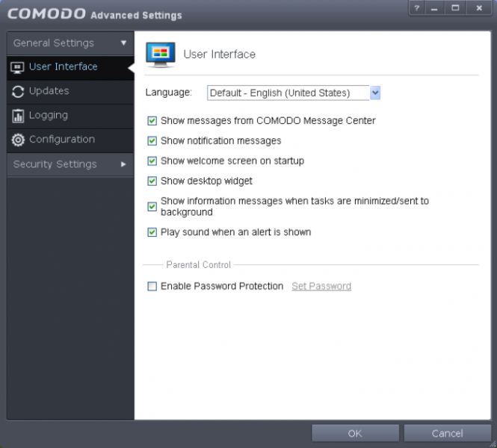The width and height of the screenshot is (497, 448).
Task: Click the OK button
Action: click(355, 433)
